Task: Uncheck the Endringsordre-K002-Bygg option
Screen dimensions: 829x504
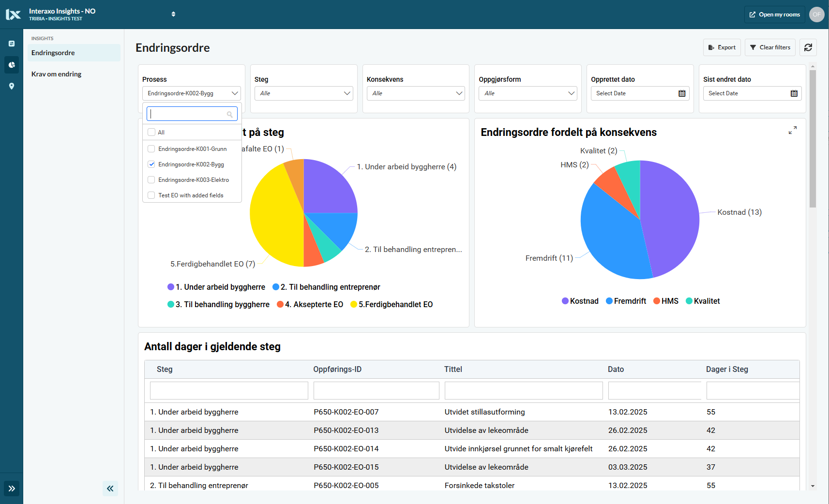Action: click(151, 164)
